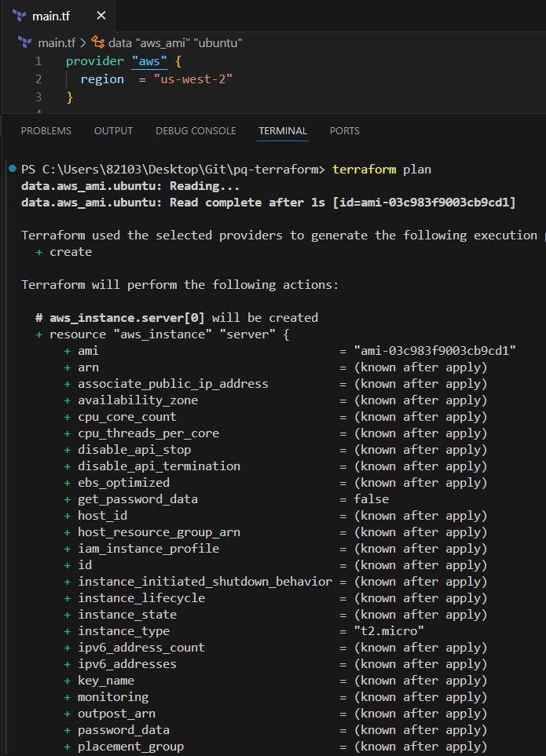The width and height of the screenshot is (546, 756).
Task: Click the 'false' value of get_password_data
Action: (x=372, y=499)
